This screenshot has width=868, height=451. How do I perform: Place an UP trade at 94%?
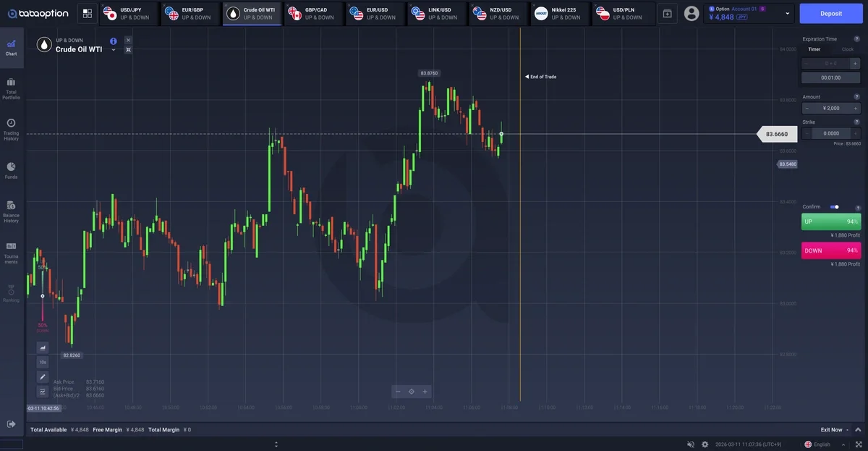click(x=831, y=222)
